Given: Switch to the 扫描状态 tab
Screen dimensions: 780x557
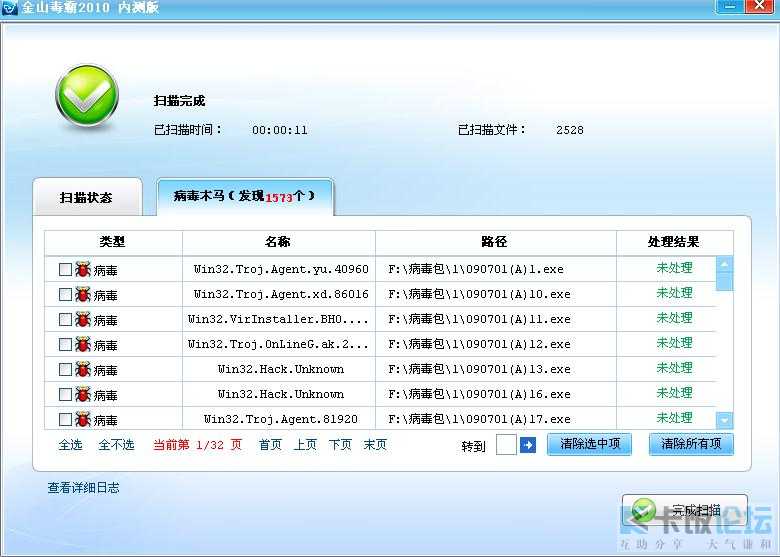Looking at the screenshot, I should (87, 197).
